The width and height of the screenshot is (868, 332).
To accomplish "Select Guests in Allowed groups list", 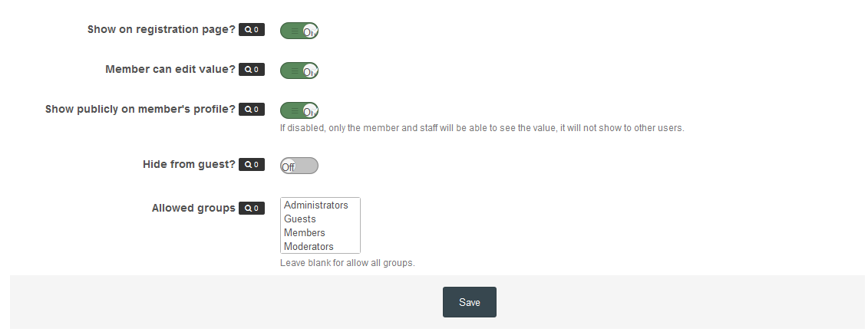I will click(x=300, y=219).
